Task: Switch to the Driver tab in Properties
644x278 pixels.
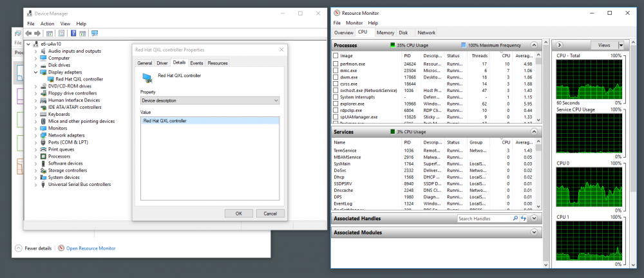Action: (162, 63)
